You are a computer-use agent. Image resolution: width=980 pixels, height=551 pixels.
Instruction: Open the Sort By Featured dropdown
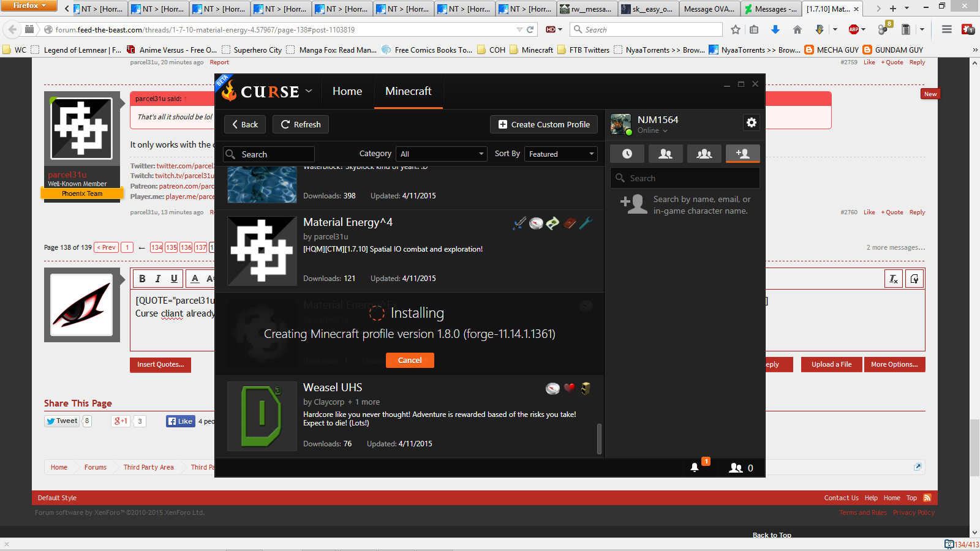[x=561, y=154]
